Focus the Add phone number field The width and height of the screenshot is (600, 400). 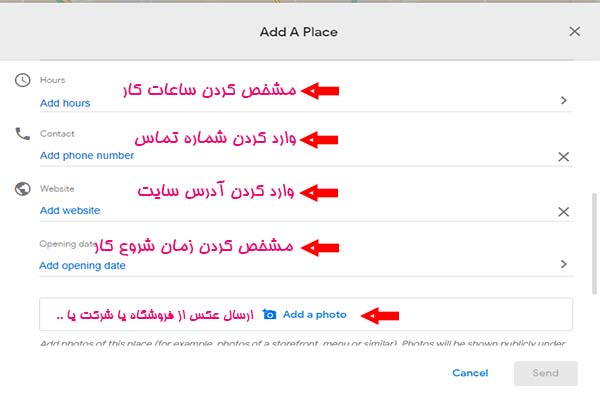[x=87, y=156]
